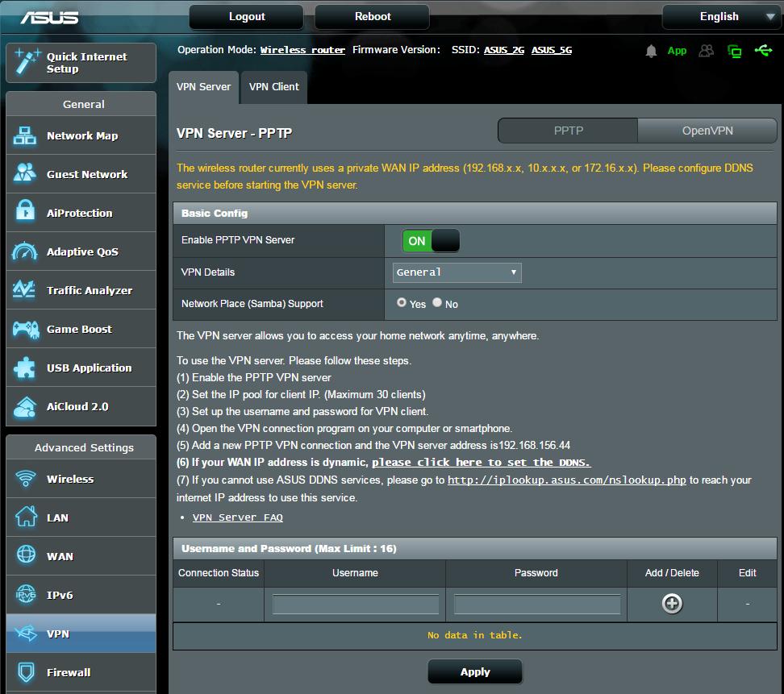
Task: Click the ASUS logo
Action: click(x=49, y=18)
